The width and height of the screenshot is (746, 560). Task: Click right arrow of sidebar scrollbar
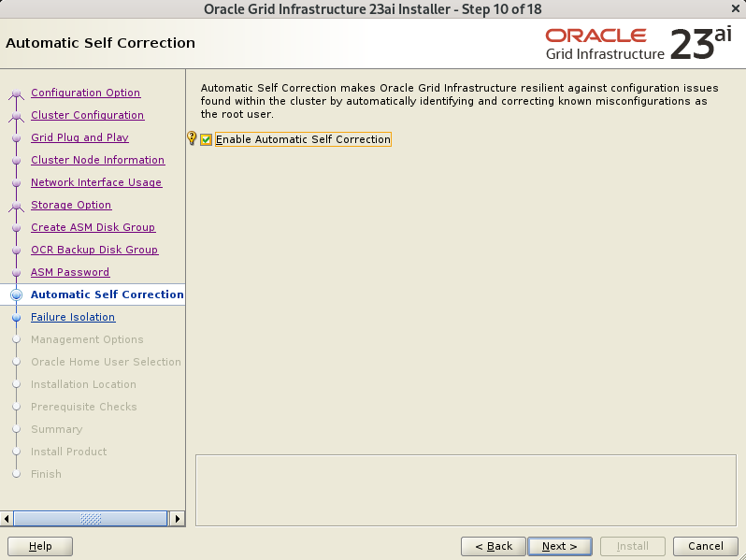178,518
